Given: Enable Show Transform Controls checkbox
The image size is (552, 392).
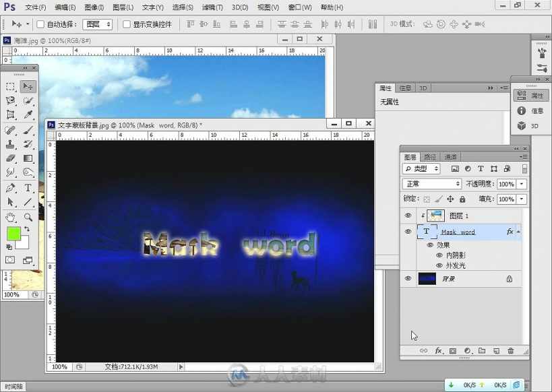Looking at the screenshot, I should [127, 24].
